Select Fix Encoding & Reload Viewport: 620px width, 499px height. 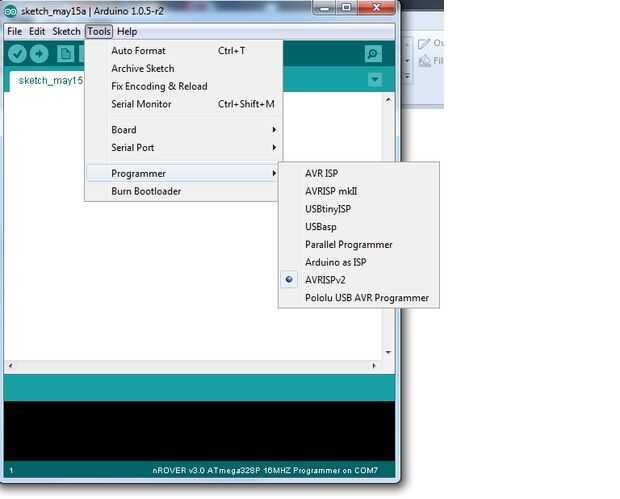pyautogui.click(x=184, y=86)
